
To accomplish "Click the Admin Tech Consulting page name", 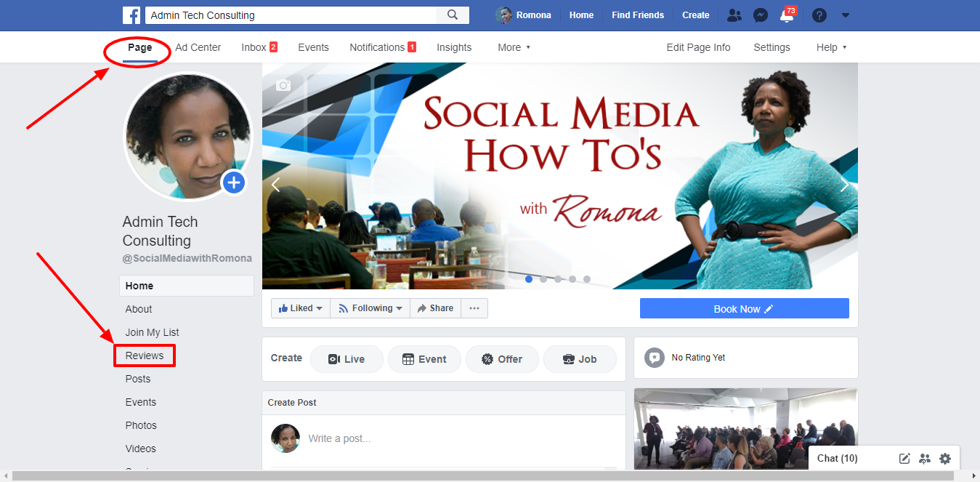I will point(161,231).
